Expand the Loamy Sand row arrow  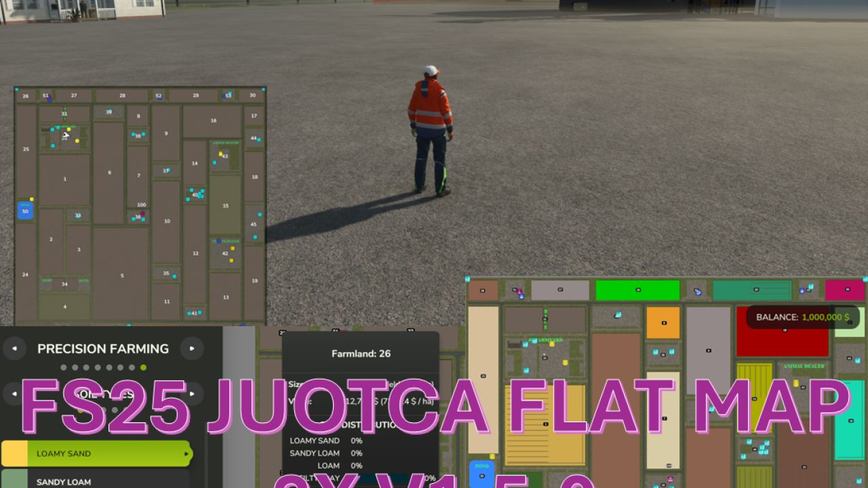click(186, 454)
